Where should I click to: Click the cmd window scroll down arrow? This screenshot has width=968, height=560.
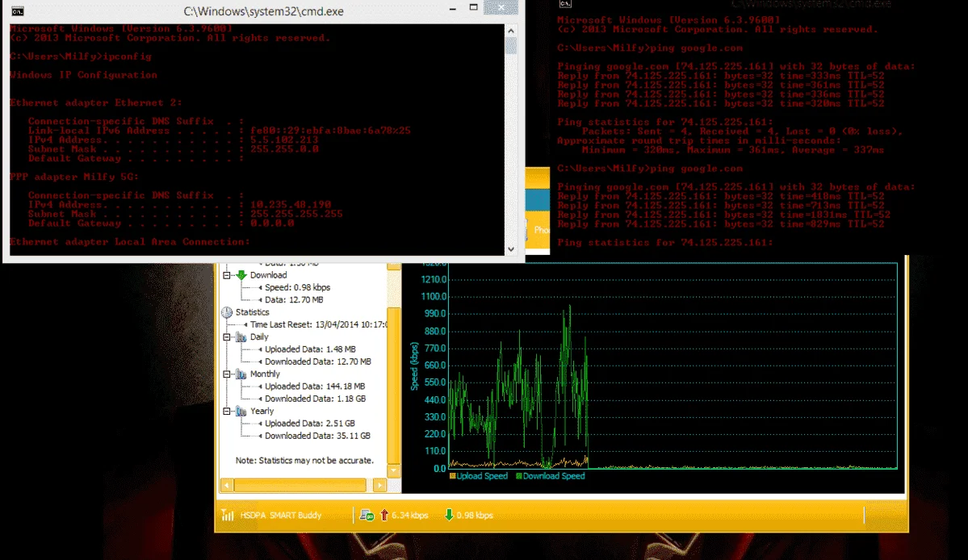510,249
